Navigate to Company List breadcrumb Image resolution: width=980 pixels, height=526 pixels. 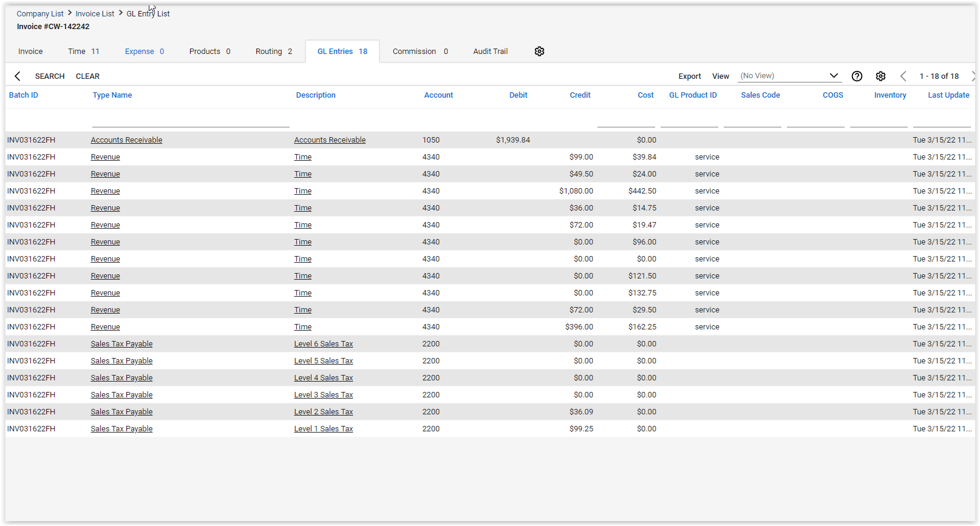(x=40, y=14)
